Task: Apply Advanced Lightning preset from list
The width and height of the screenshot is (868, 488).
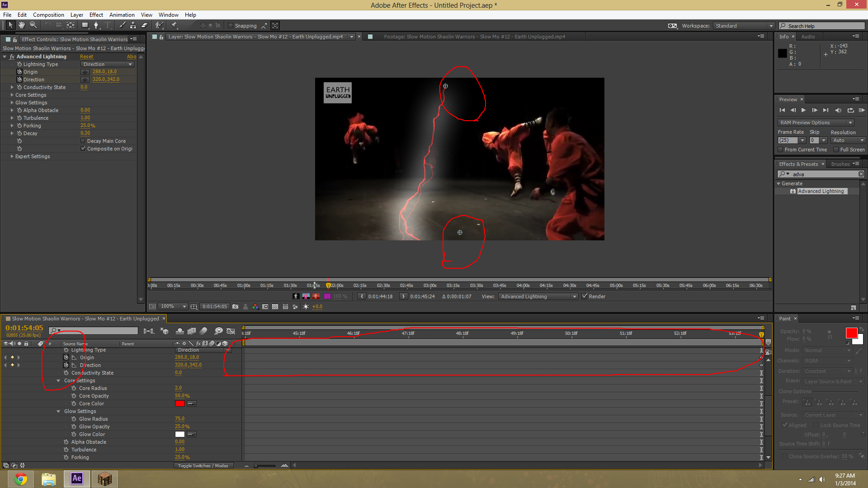Action: coord(821,191)
